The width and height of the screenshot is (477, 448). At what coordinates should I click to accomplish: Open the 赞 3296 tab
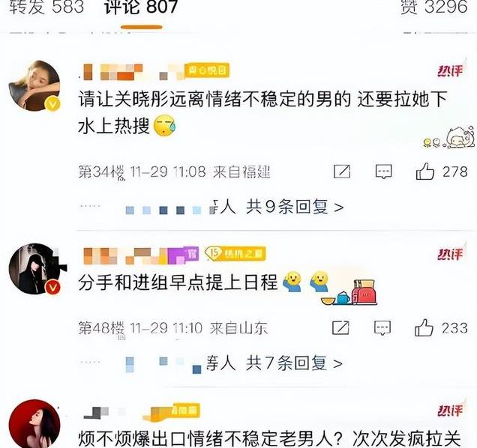point(433,7)
